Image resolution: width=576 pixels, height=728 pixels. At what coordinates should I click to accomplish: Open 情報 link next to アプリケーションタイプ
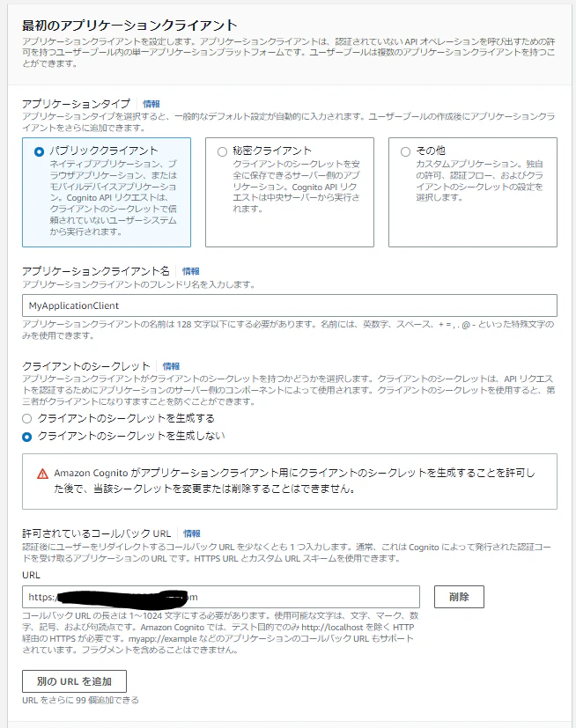(151, 104)
